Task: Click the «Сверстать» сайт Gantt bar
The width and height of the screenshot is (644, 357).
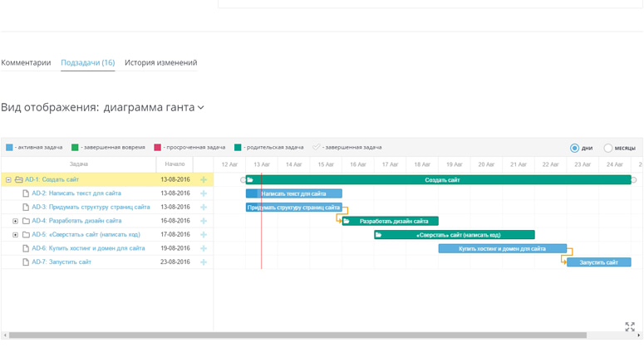Action: [455, 235]
